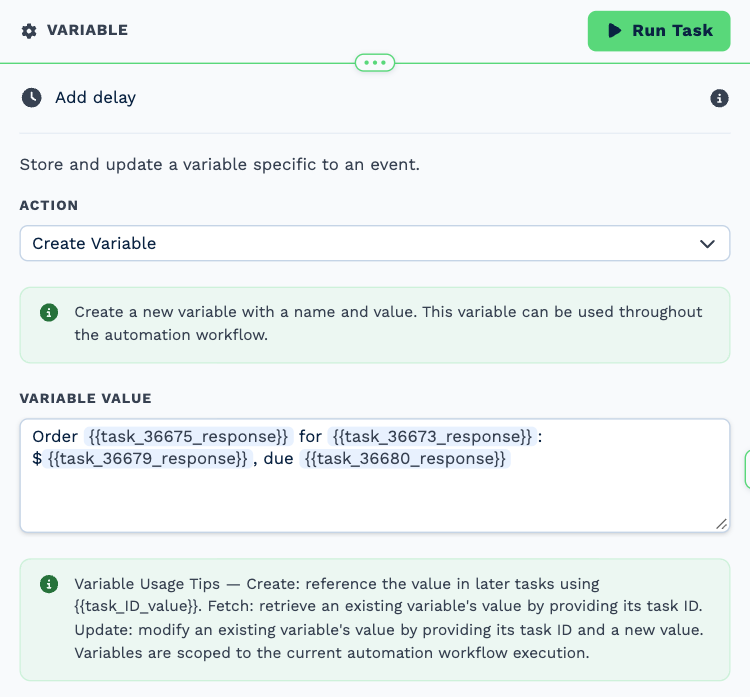Select the {{task_36675_response}} token
This screenshot has height=697, width=750.
[x=188, y=436]
